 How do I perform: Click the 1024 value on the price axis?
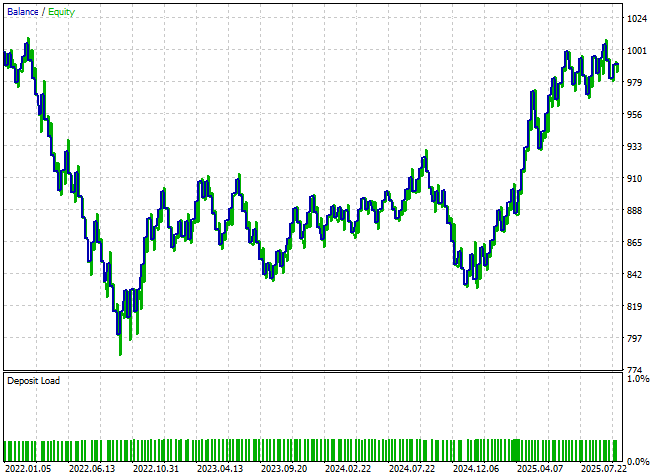(637, 18)
